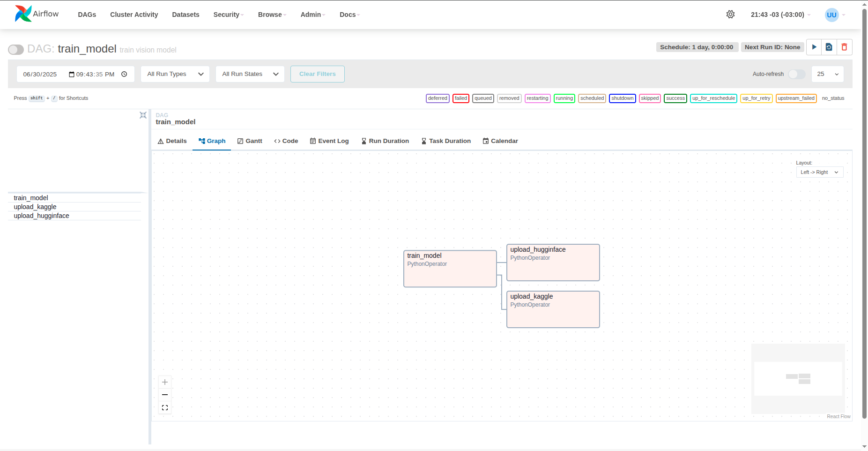
Task: Fit the graph to view
Action: 164,407
